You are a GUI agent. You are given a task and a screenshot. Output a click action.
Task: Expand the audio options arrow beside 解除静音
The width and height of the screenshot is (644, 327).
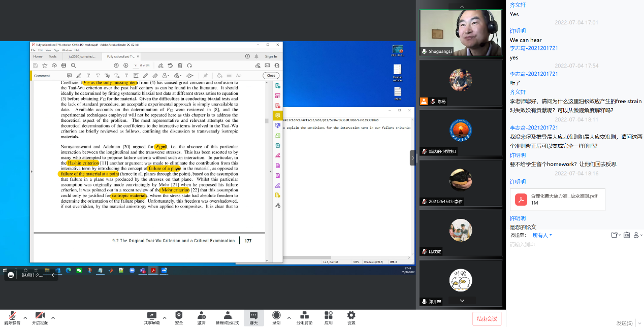[23, 318]
